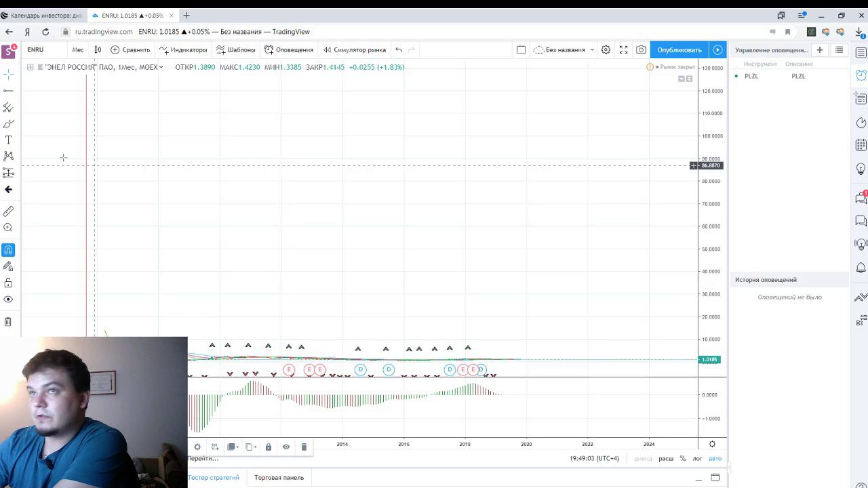This screenshot has width=868, height=488.
Task: Activate the zoom-in magnifier tool
Action: tap(8, 228)
